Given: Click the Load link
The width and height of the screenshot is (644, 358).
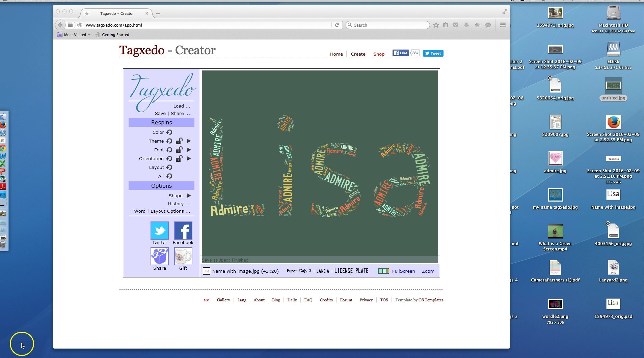Looking at the screenshot, I should tap(181, 106).
